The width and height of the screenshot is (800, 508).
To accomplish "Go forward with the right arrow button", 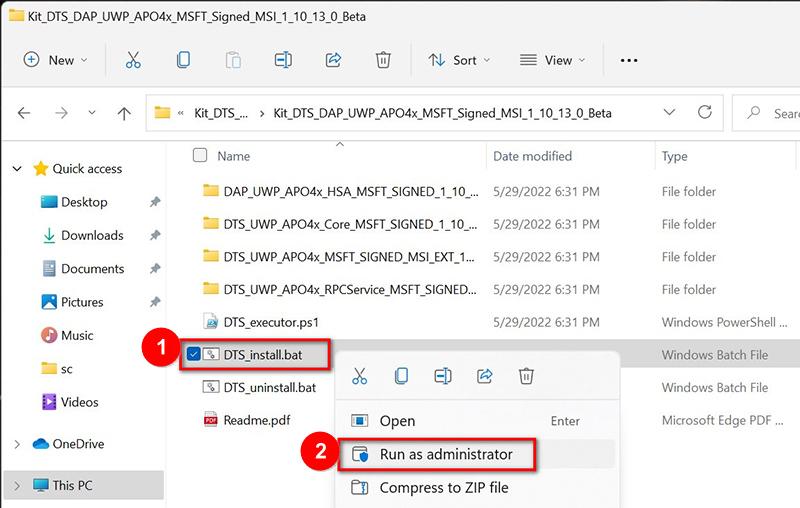I will coord(61,113).
